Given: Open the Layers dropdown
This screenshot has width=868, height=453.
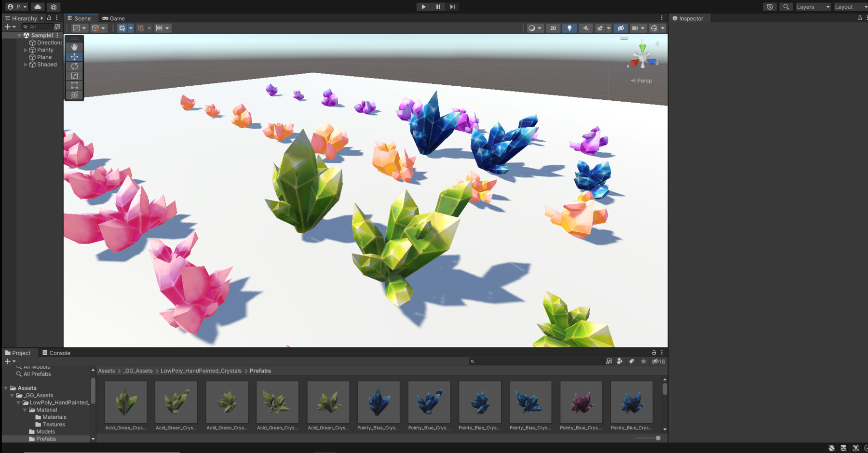Looking at the screenshot, I should click(813, 7).
